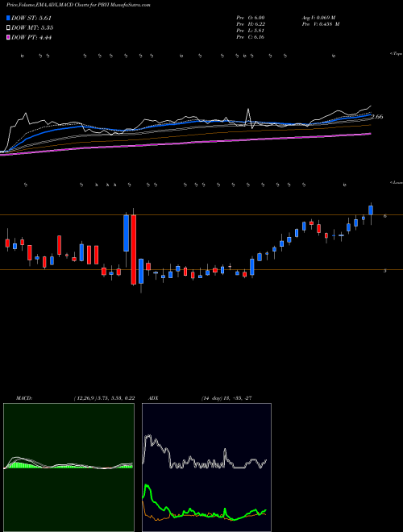The image size is (403, 532).
Task: Select the 'DOW MT: 5.33' label
Action: click(32, 28)
